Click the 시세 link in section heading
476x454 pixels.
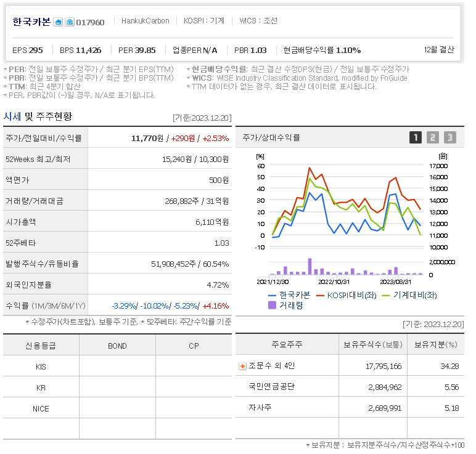(12, 116)
